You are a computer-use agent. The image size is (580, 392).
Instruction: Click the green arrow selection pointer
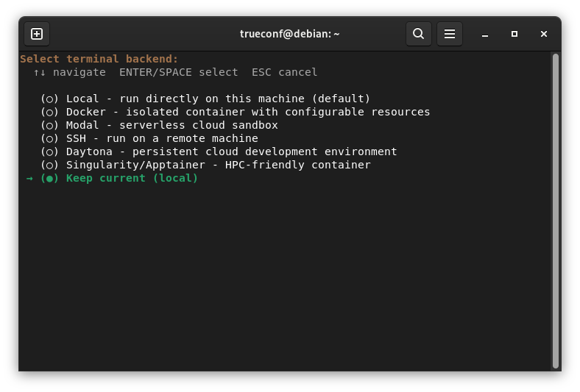[29, 179]
